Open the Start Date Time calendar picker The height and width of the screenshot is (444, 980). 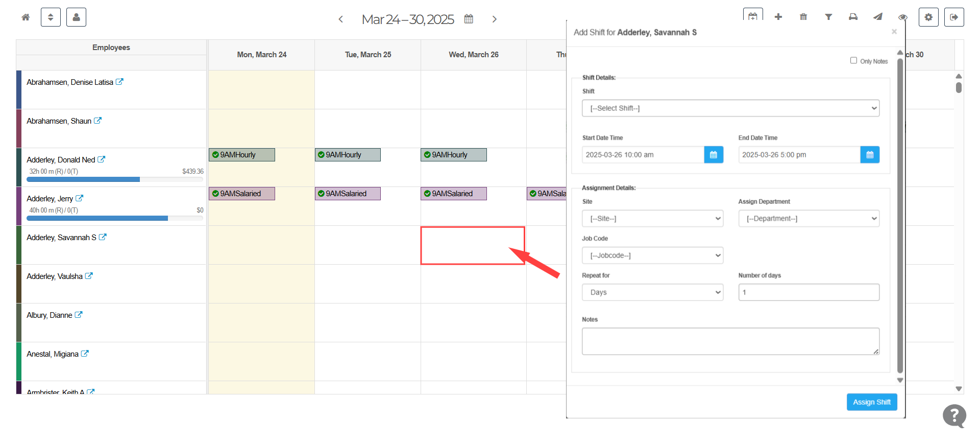click(x=714, y=154)
